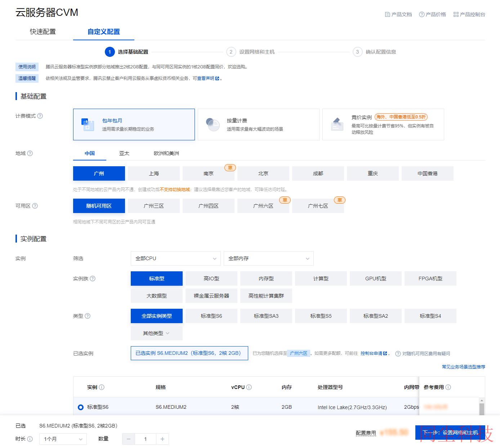Click the 竞价实例 card icon

(x=337, y=125)
